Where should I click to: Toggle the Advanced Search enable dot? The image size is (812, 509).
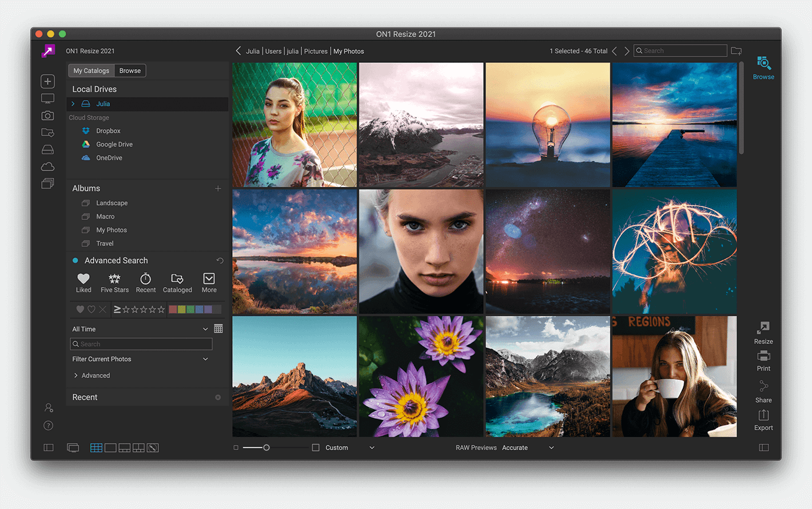point(75,261)
